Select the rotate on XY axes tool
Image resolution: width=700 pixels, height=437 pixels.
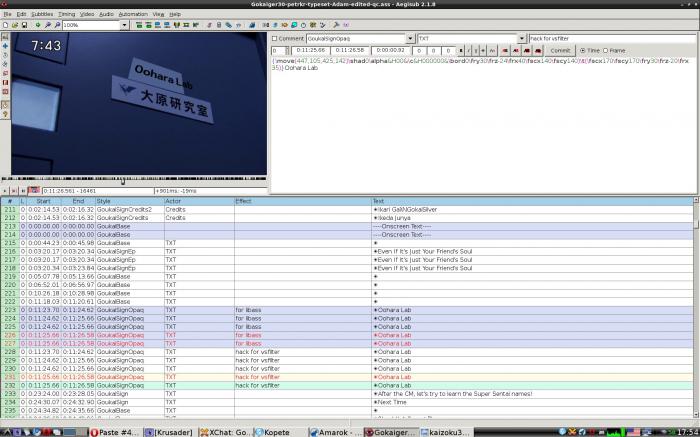(5, 64)
